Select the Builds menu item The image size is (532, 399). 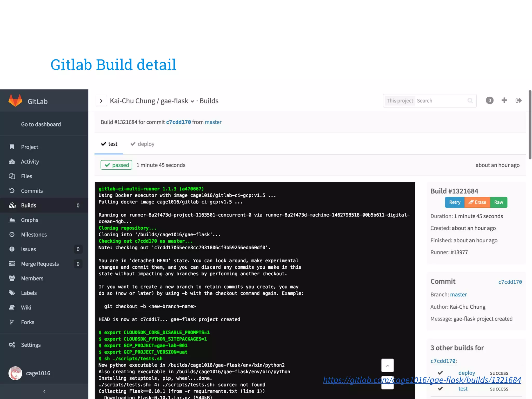(44, 205)
